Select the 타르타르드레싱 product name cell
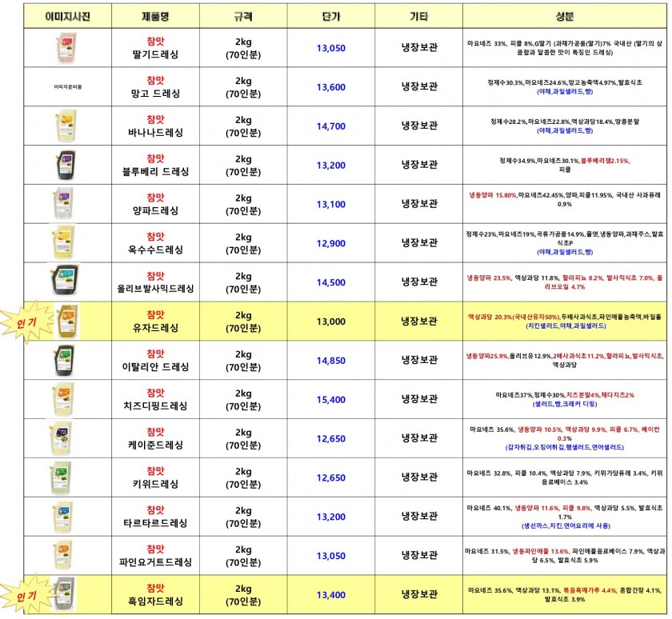 tap(155, 517)
